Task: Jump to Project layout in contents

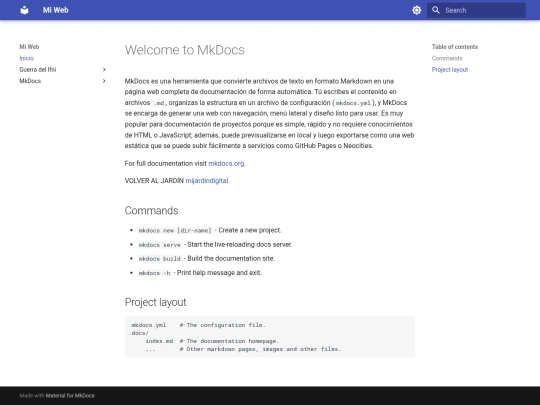Action: (x=450, y=70)
